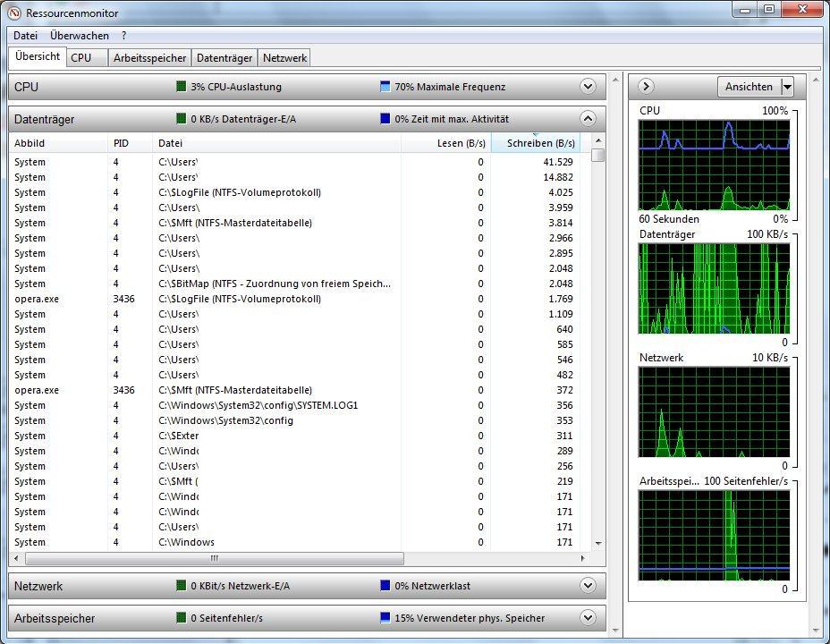Switch to the Netzwerk tab
Viewport: 830px width, 644px height.
[x=284, y=57]
